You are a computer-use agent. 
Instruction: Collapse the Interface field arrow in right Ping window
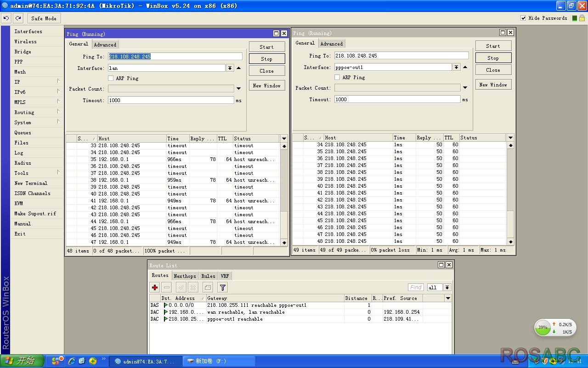465,67
